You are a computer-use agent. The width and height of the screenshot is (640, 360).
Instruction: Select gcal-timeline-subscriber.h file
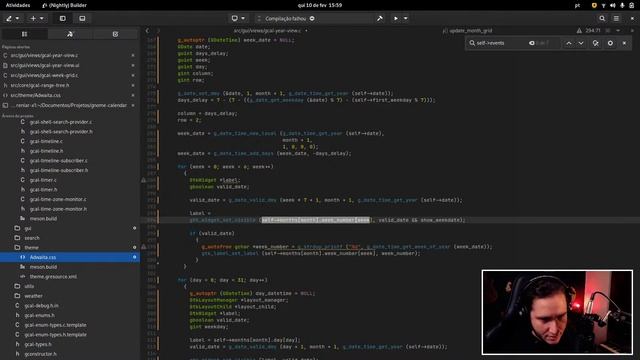(59, 170)
